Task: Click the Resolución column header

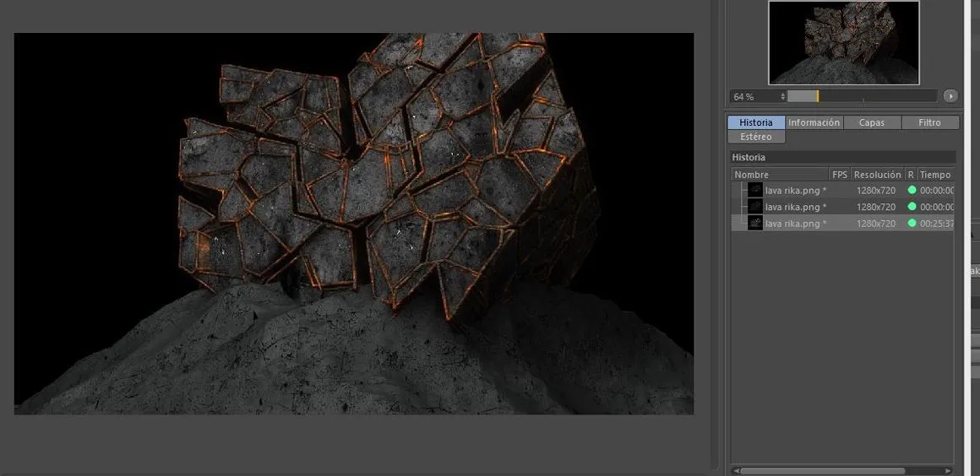Action: [x=878, y=175]
